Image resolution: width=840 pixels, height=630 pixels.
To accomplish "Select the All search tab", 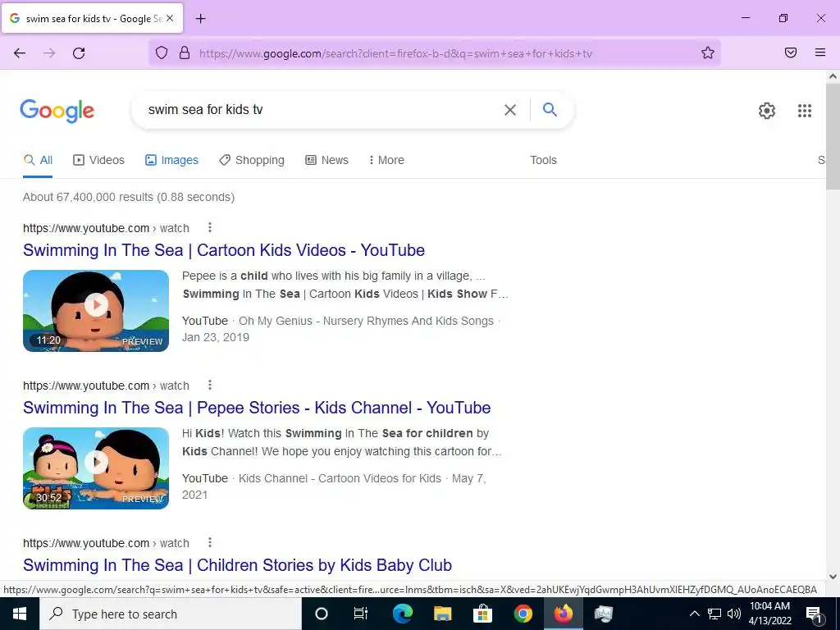I will 38,160.
